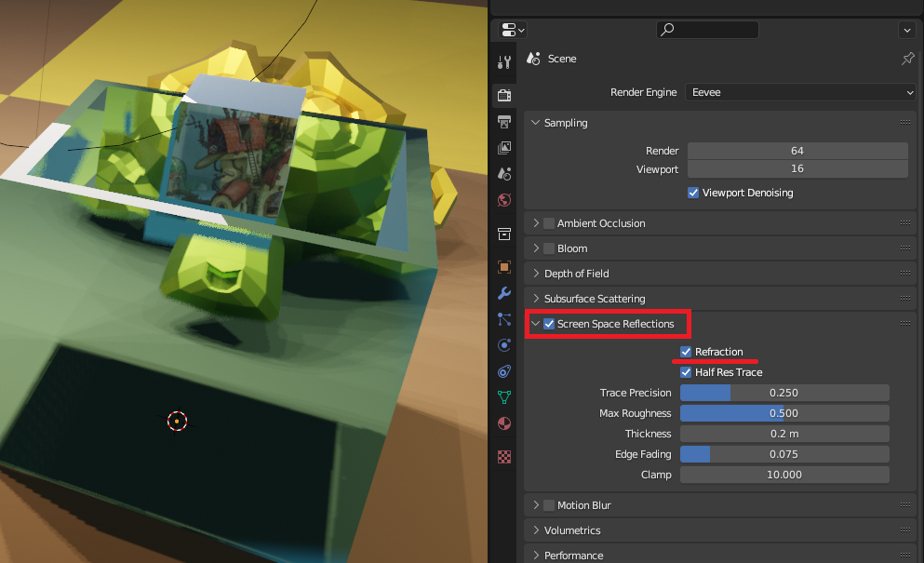
Task: Open the Particles properties tab icon
Action: [503, 319]
